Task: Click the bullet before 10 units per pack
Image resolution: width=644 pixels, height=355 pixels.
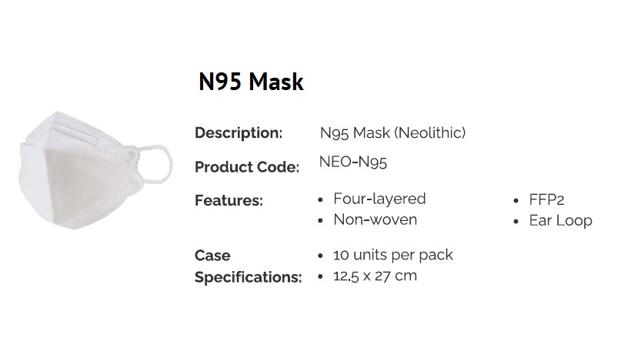Action: click(x=321, y=256)
